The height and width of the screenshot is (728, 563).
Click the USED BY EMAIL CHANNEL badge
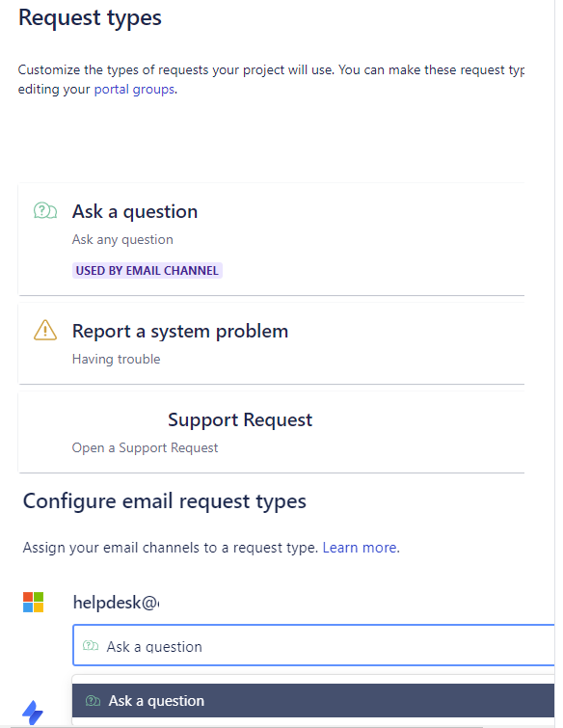(x=147, y=271)
